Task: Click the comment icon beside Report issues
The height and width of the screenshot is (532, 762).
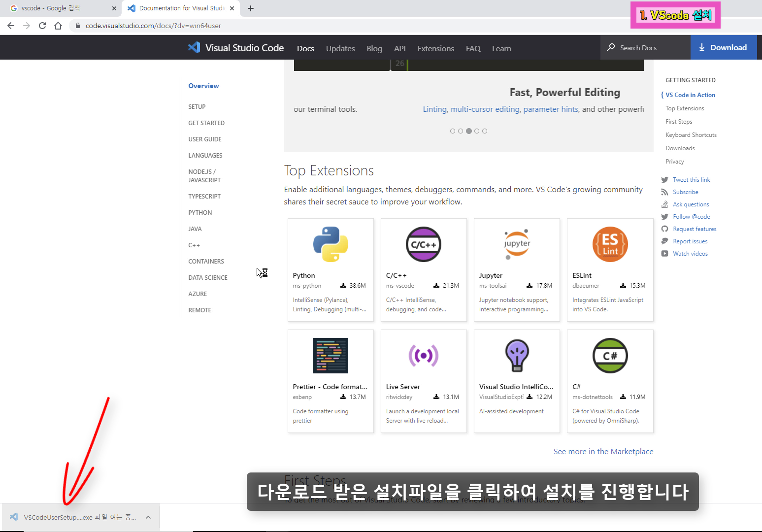Action: click(664, 241)
